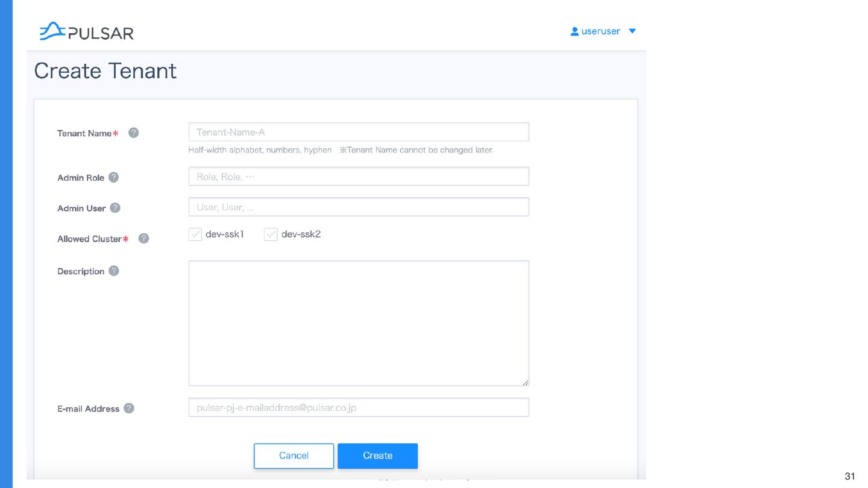
Task: Click the blue Create button
Action: pos(377,455)
